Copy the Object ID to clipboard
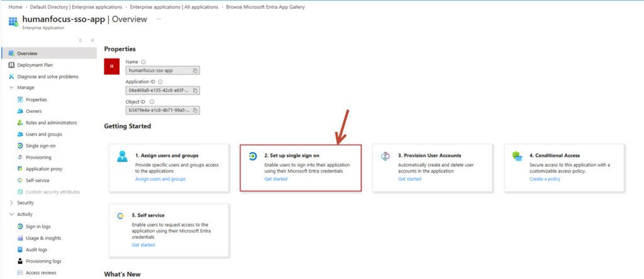644x279 pixels. pyautogui.click(x=196, y=110)
